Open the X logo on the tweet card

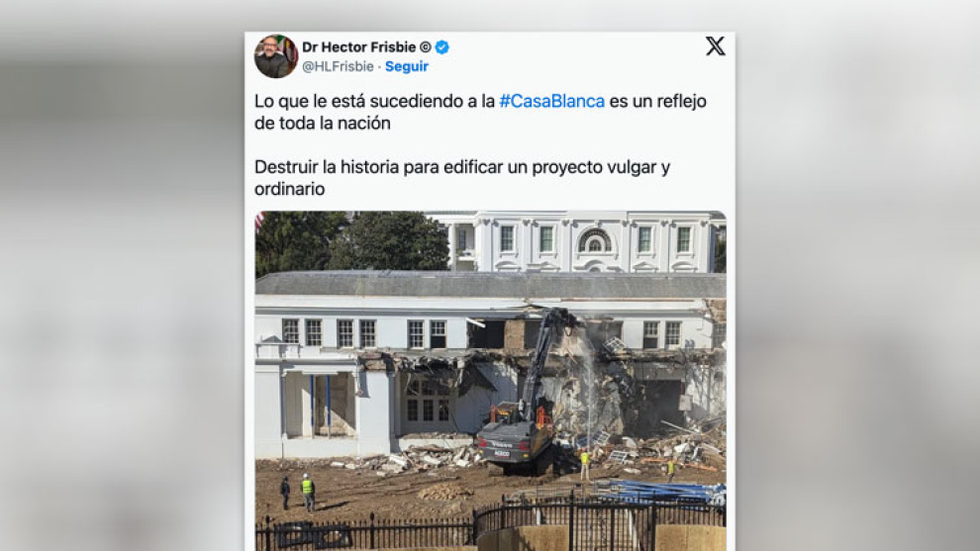coord(715,46)
